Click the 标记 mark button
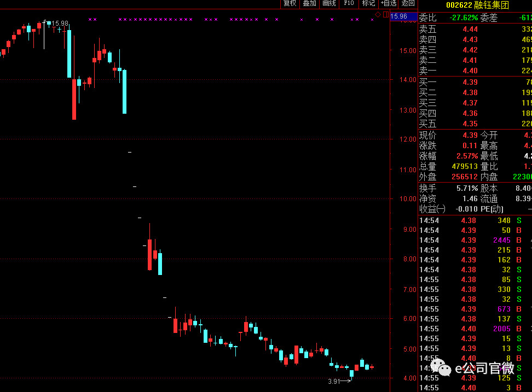This screenshot has height=392, width=532. tap(368, 3)
